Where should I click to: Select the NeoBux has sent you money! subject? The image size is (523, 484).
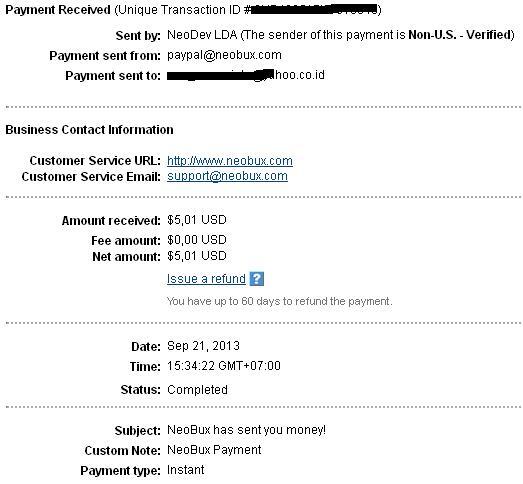pos(246,430)
